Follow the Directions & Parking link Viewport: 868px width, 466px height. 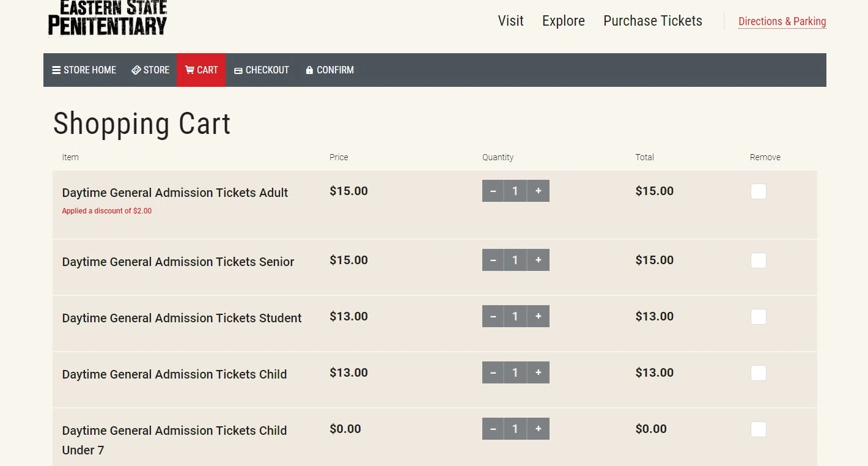click(782, 21)
